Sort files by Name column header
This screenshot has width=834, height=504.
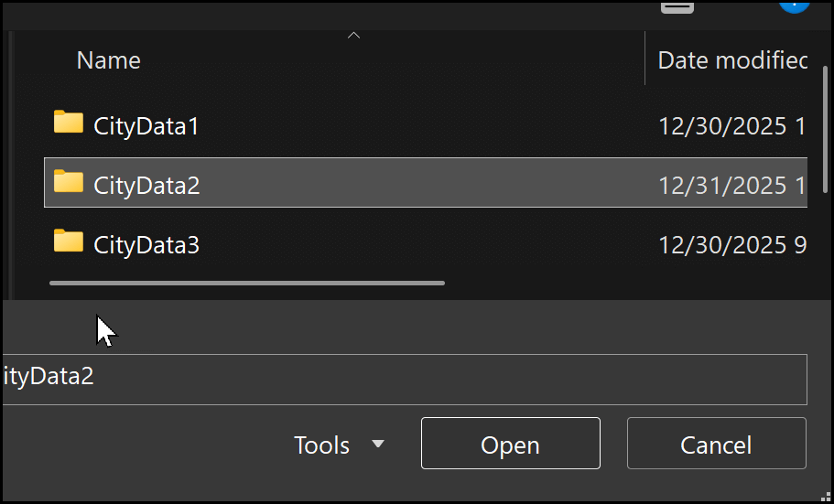pos(109,60)
